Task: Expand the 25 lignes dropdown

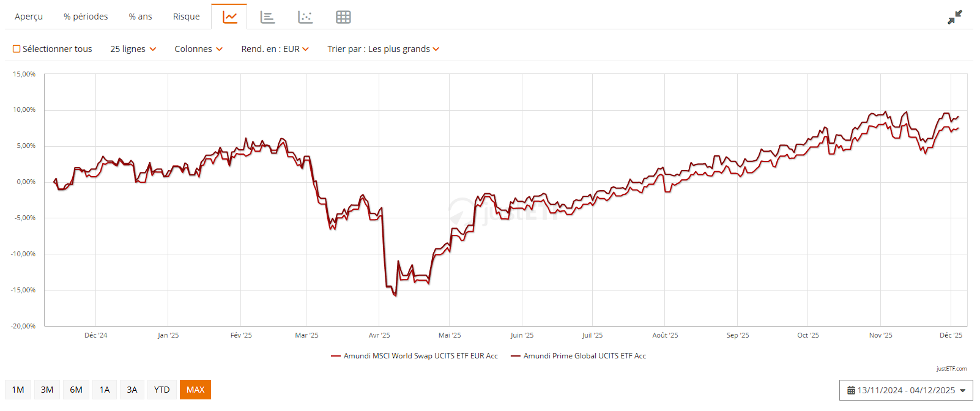Action: (133, 49)
